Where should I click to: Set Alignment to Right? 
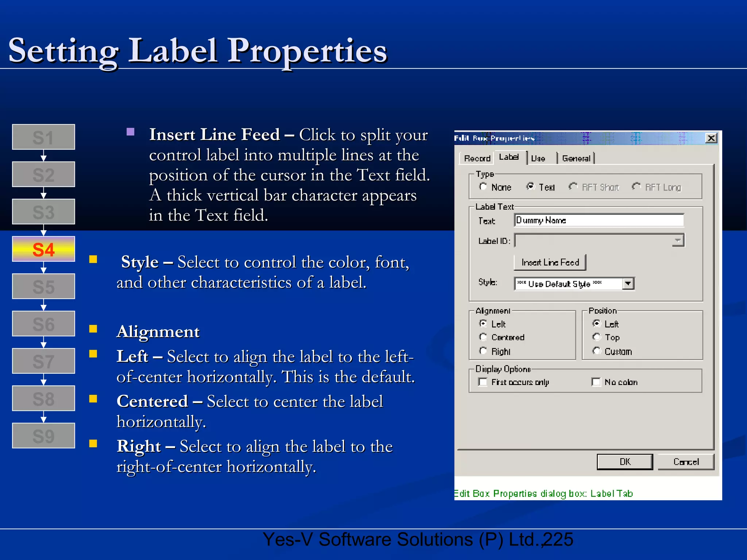(x=483, y=351)
